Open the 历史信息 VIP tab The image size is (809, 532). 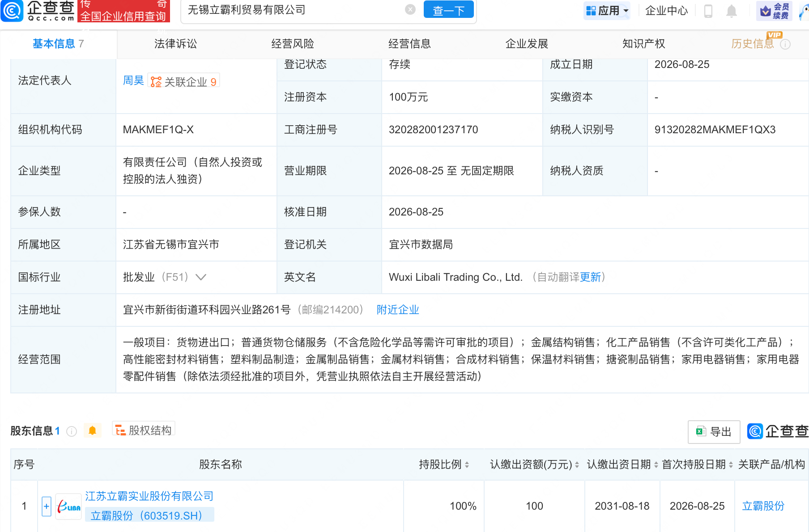point(753,44)
